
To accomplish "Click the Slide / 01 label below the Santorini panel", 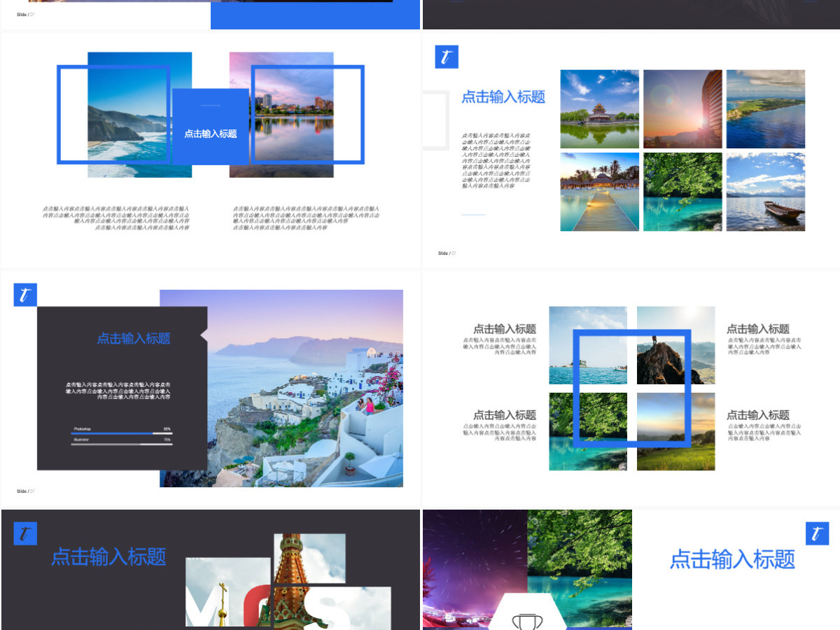I will pos(26,491).
